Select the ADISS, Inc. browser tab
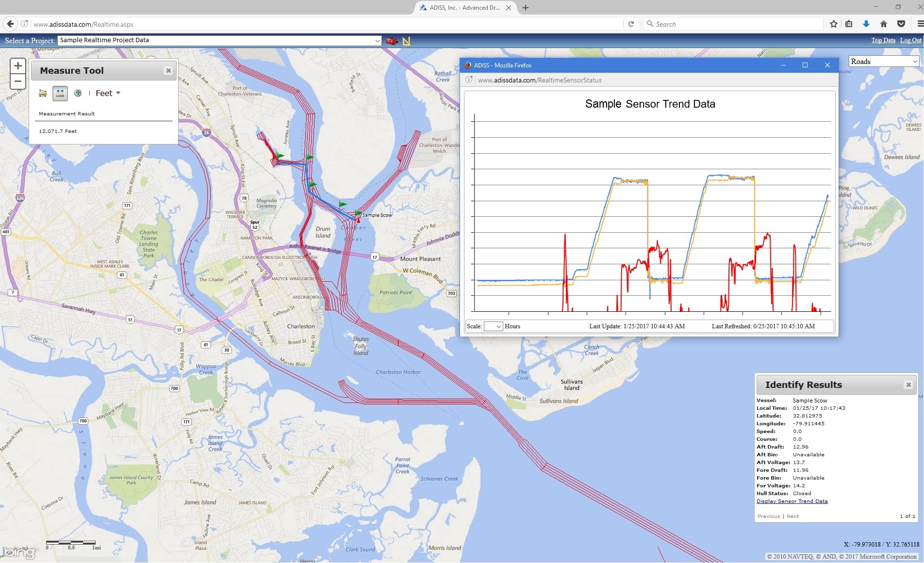This screenshot has height=563, width=924. [x=464, y=8]
